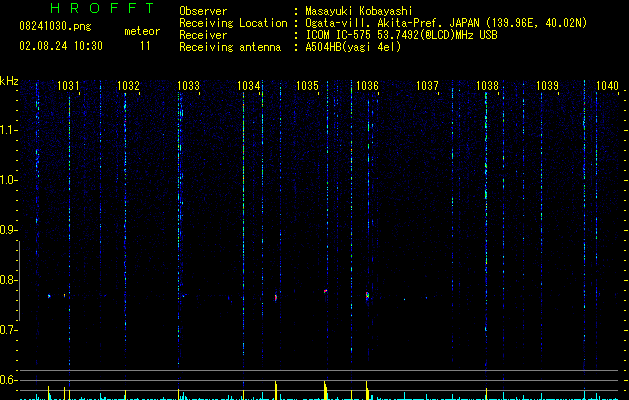Click the 0.7 frequency axis label
This screenshot has height=400, width=629.
pos(8,330)
